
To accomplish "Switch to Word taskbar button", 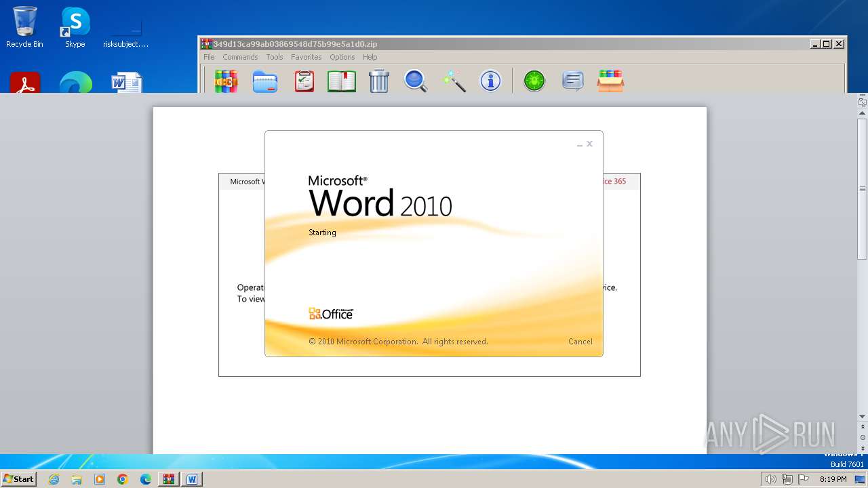I will [192, 479].
